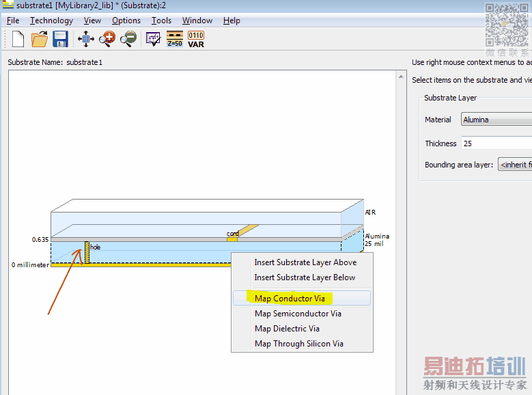Open the Technology menu
The image size is (532, 395).
[x=52, y=21]
